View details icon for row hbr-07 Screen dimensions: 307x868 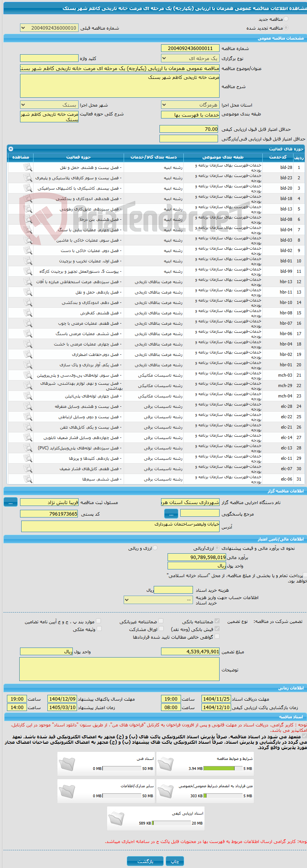pyautogui.click(x=27, y=323)
